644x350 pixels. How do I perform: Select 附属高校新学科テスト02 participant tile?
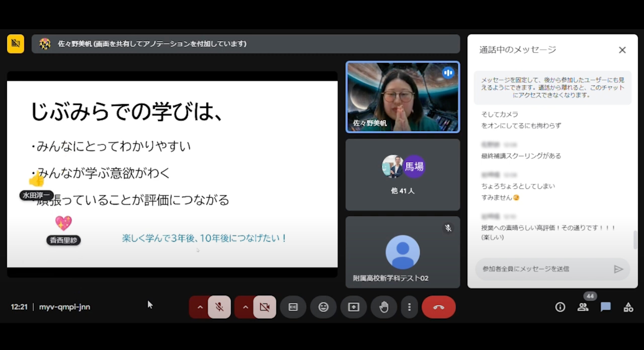[403, 252]
